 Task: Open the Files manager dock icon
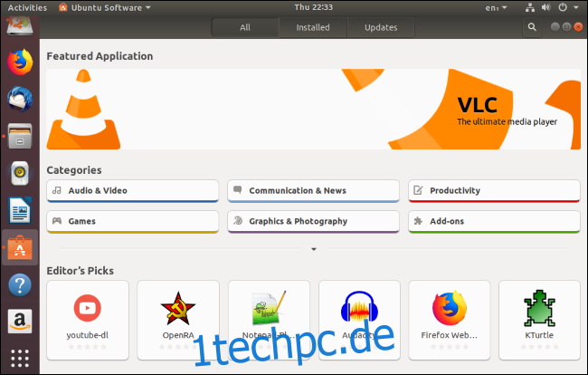20,136
